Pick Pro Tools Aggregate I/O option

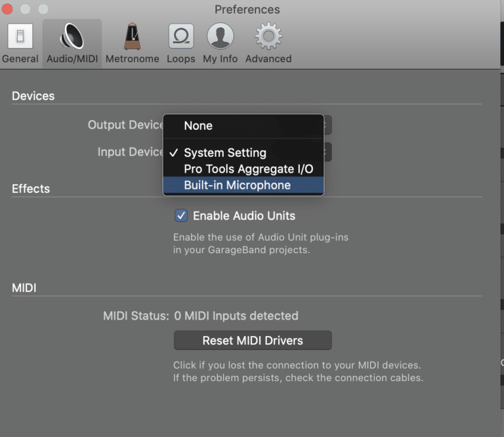[243, 169]
